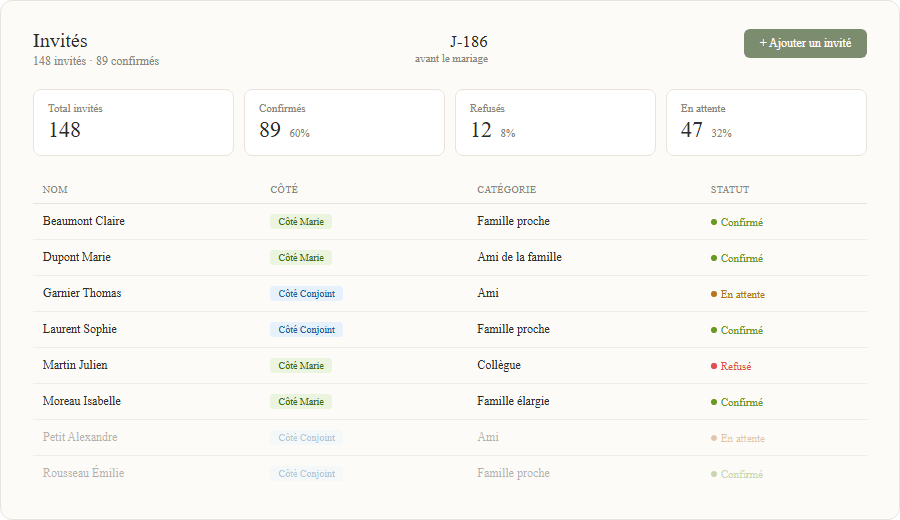Viewport: 900px width, 520px height.
Task: Click Famille proche in Rousseau Émilie row
Action: pos(513,473)
